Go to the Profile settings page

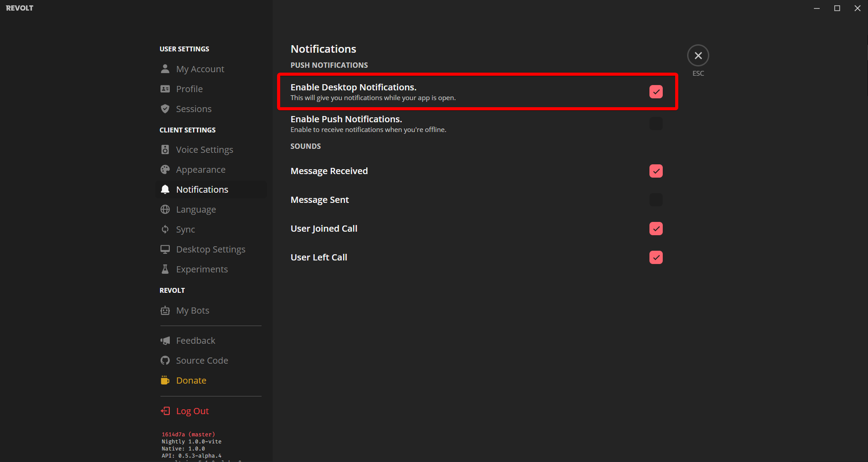(x=211, y=89)
